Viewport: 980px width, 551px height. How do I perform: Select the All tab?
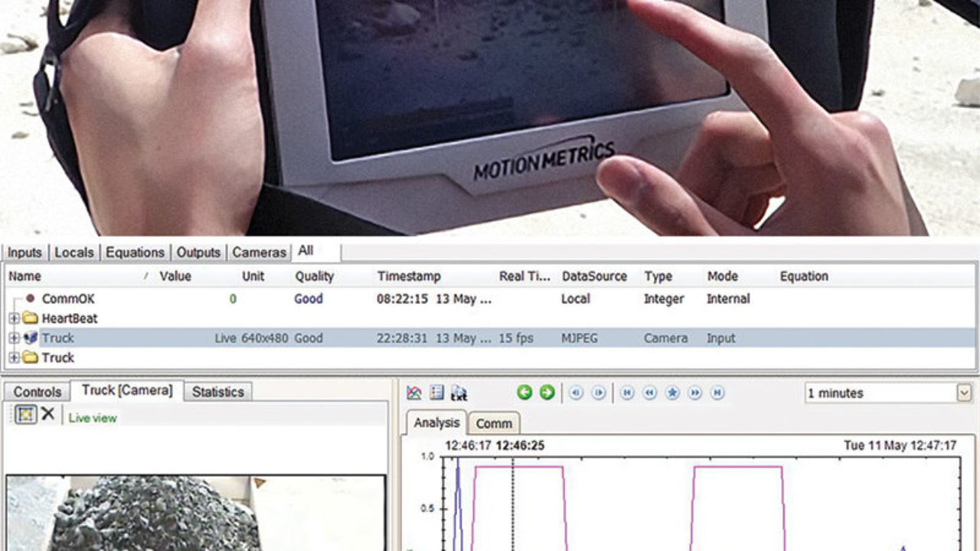[x=315, y=251]
